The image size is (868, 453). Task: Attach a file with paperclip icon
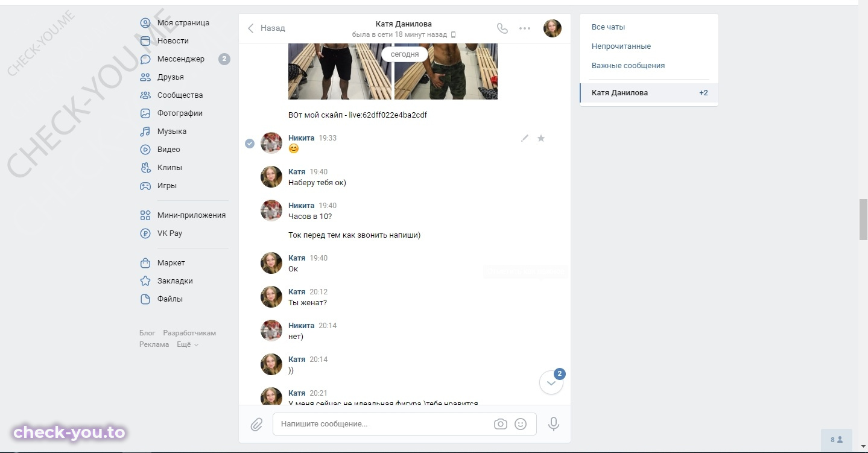[x=256, y=424]
